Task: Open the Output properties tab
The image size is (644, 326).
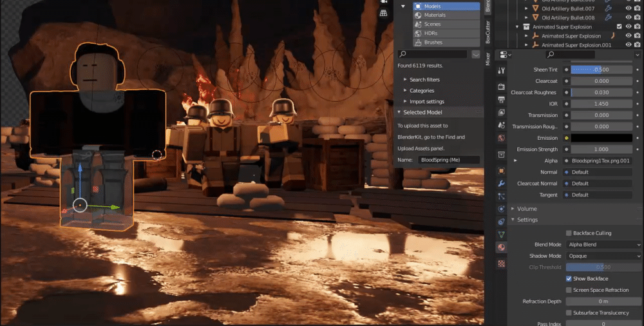Action: pyautogui.click(x=501, y=99)
